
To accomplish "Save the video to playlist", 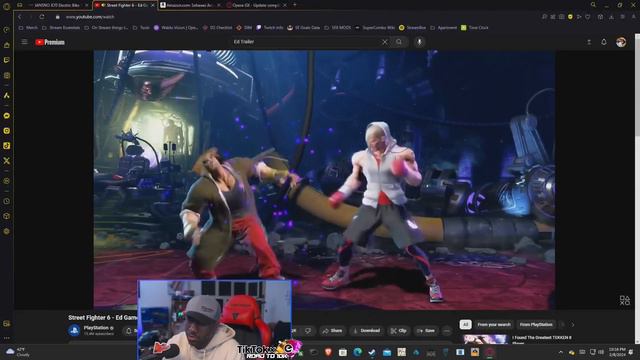I will click(426, 331).
